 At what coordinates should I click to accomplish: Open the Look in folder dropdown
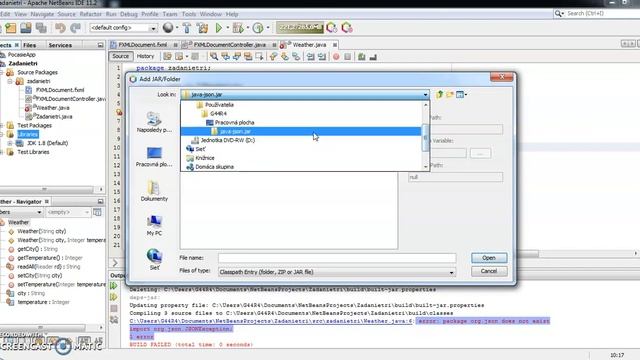[x=425, y=95]
